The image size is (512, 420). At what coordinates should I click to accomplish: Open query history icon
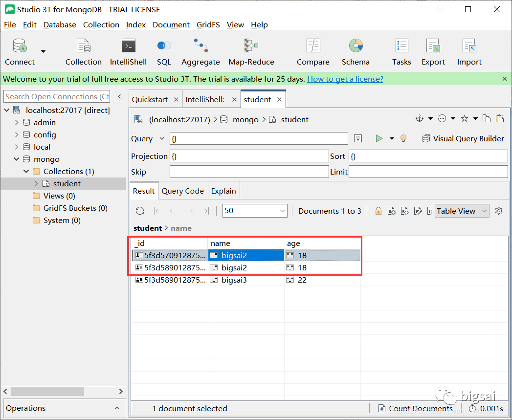pos(442,118)
